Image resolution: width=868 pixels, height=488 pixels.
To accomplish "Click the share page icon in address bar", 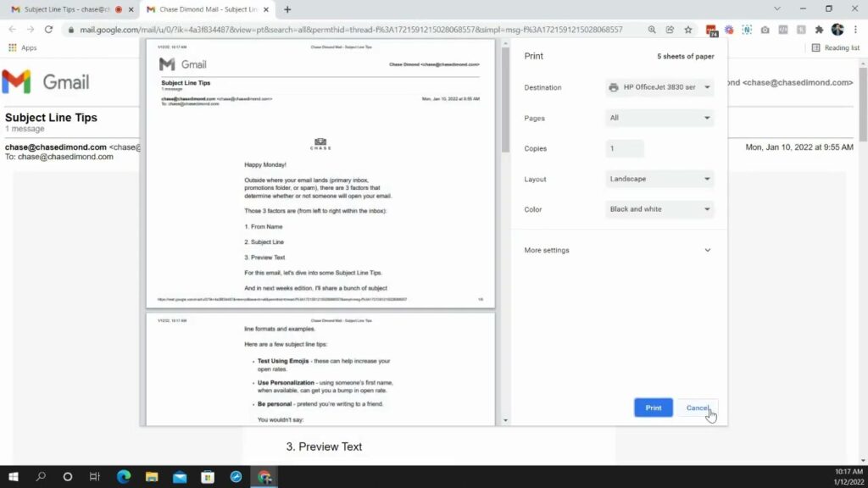I will click(x=670, y=30).
